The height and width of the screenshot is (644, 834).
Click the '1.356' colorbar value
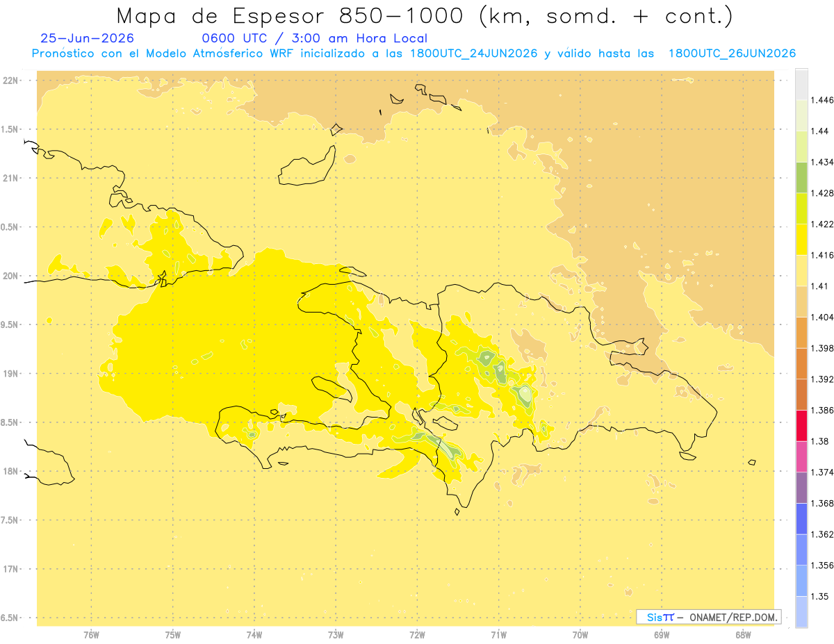[x=821, y=565]
